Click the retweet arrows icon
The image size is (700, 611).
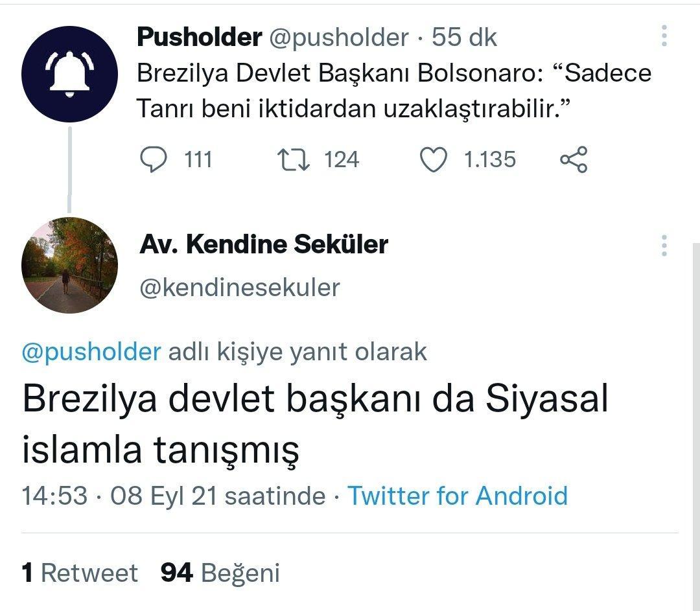294,159
